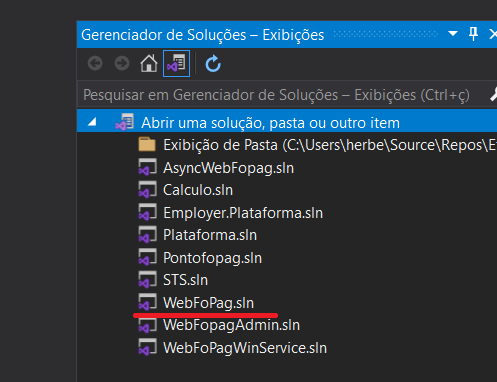This screenshot has height=382, width=497.
Task: Toggle the Solutions and Folders switch view
Action: click(176, 63)
